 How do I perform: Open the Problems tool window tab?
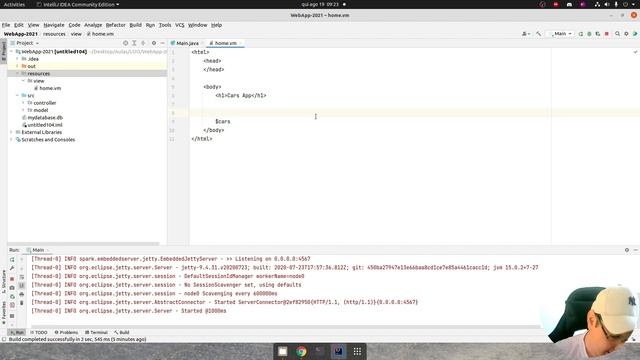(x=66, y=332)
